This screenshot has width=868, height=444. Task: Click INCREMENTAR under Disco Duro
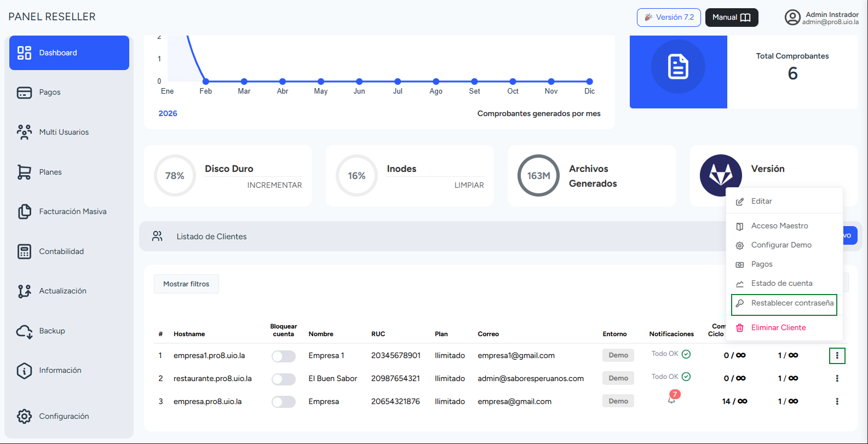(x=274, y=185)
